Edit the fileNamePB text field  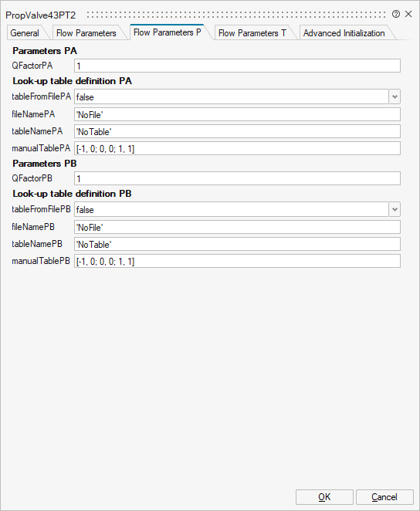tap(237, 228)
